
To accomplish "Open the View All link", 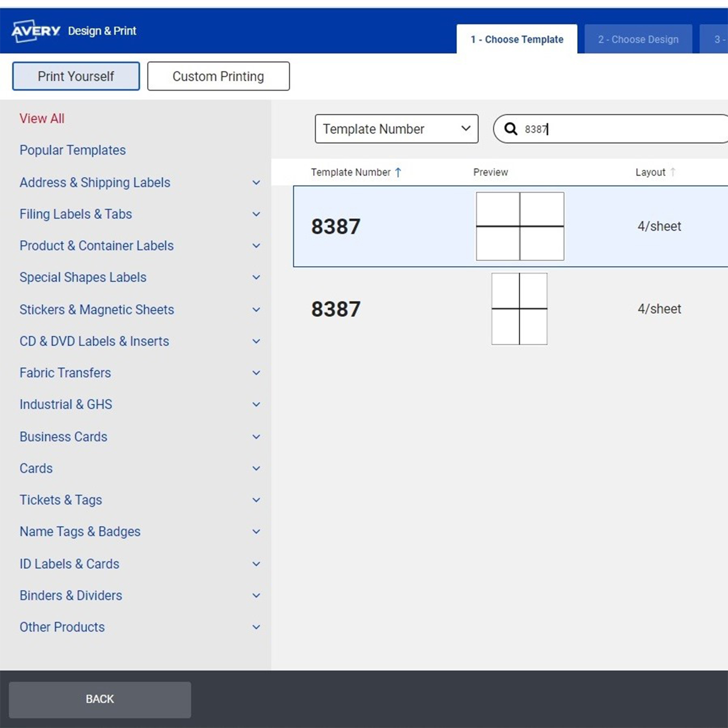I will tap(42, 118).
